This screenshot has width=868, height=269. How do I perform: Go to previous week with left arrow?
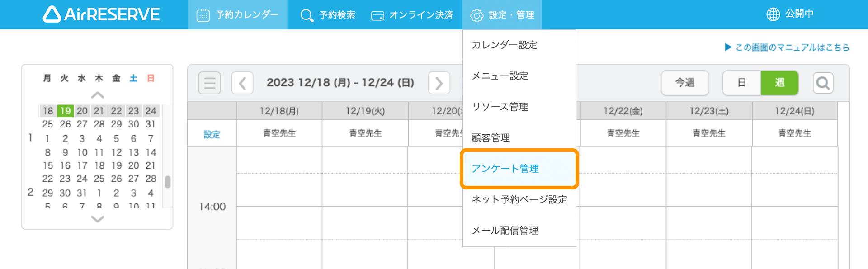(x=242, y=83)
